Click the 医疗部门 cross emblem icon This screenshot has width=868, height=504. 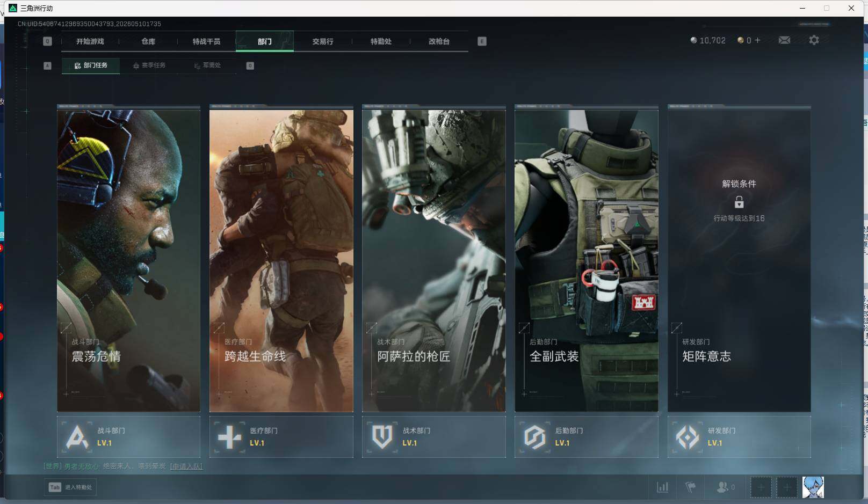pos(229,437)
